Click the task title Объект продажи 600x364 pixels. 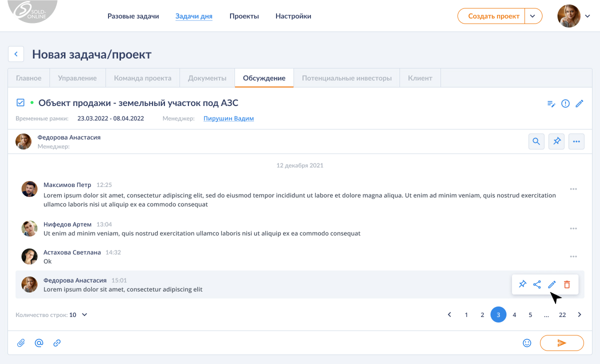(x=138, y=103)
